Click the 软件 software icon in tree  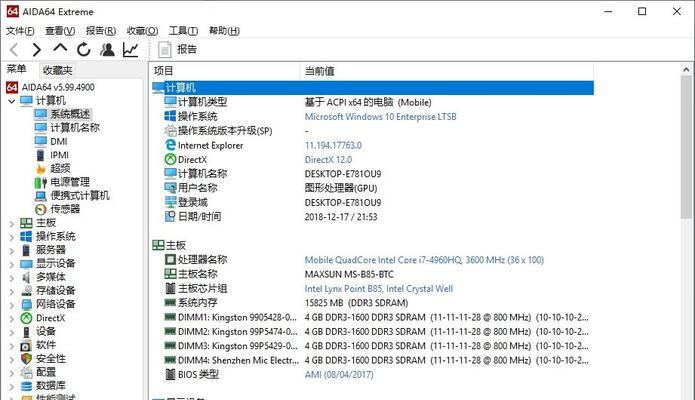click(26, 345)
